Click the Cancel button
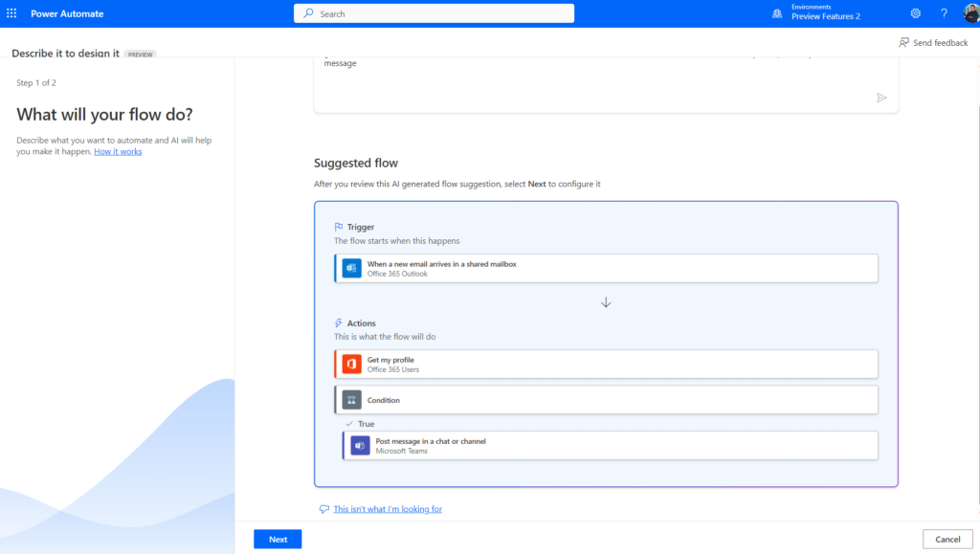Screen dimensions: 980x554 point(947,539)
